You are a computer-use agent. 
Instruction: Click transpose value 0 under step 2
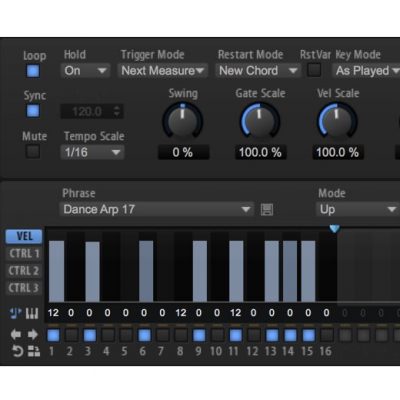pyautogui.click(x=71, y=313)
